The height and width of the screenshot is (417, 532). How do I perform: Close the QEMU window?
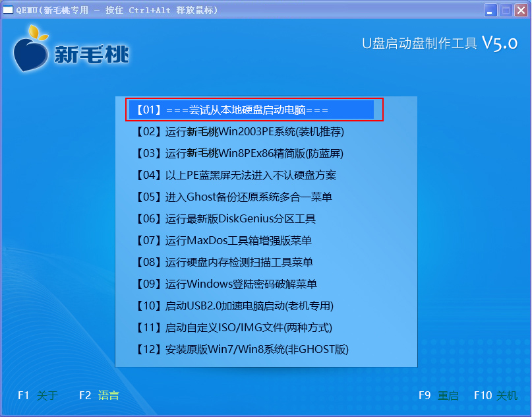(x=521, y=10)
